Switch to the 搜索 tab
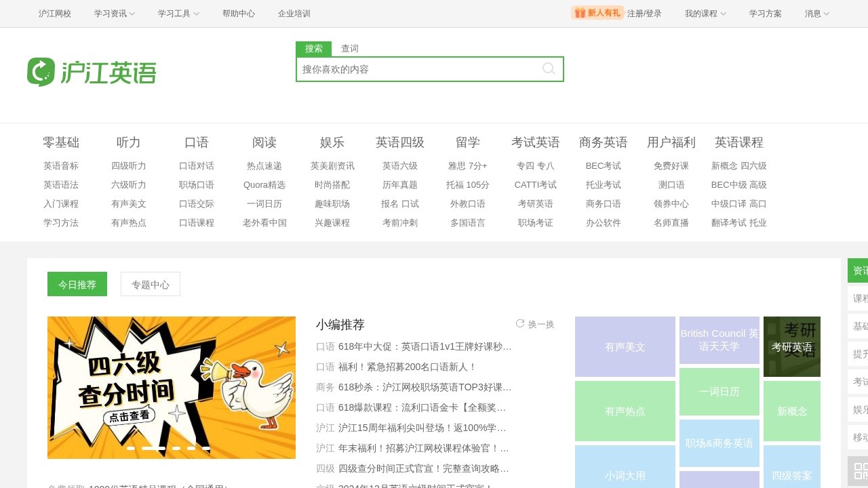868x488 pixels. coord(313,49)
